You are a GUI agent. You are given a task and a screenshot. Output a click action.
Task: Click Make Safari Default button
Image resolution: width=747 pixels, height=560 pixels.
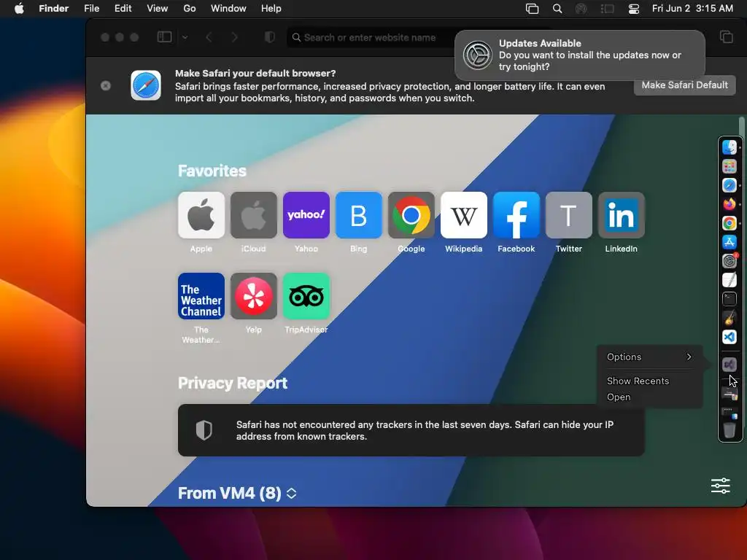coord(684,85)
